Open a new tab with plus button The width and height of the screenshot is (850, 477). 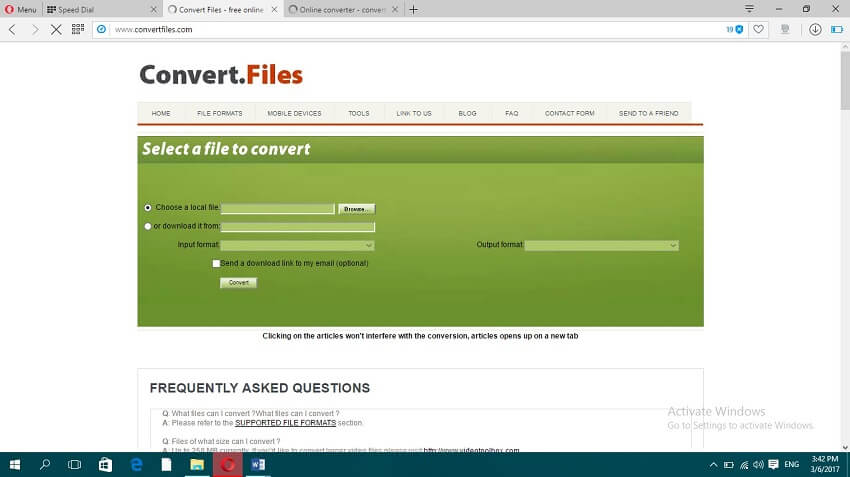pos(414,9)
